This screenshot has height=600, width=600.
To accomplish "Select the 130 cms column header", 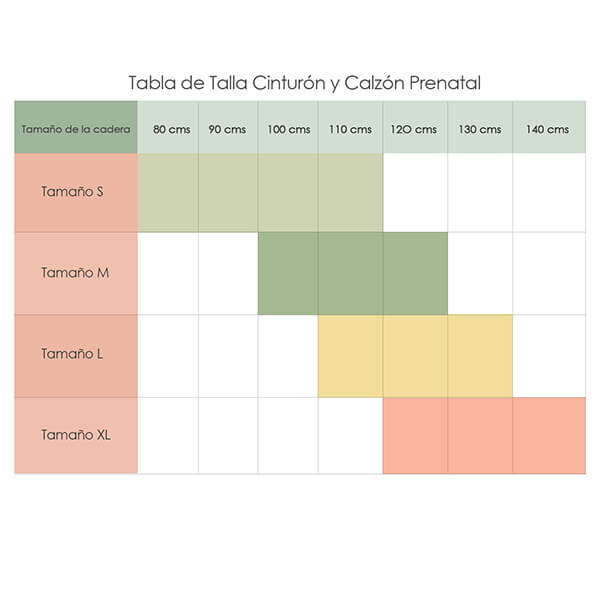I will [x=480, y=128].
